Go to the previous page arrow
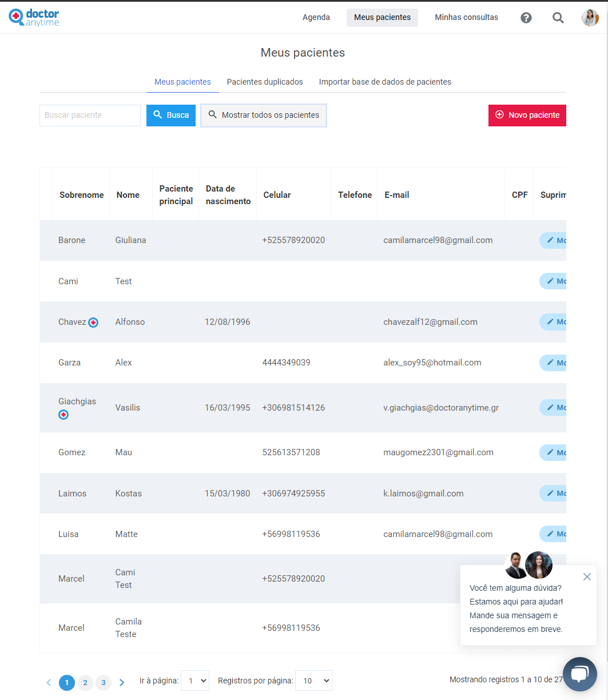 point(49,682)
